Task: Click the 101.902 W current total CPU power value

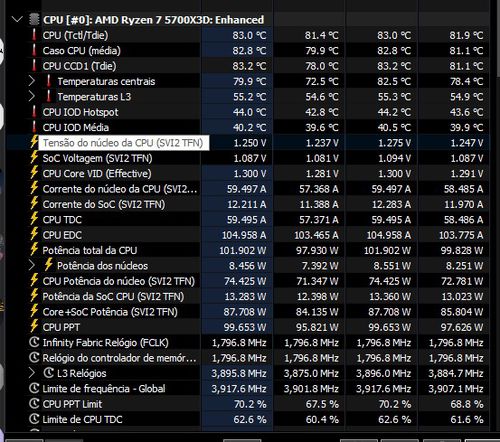Action: 243,250
